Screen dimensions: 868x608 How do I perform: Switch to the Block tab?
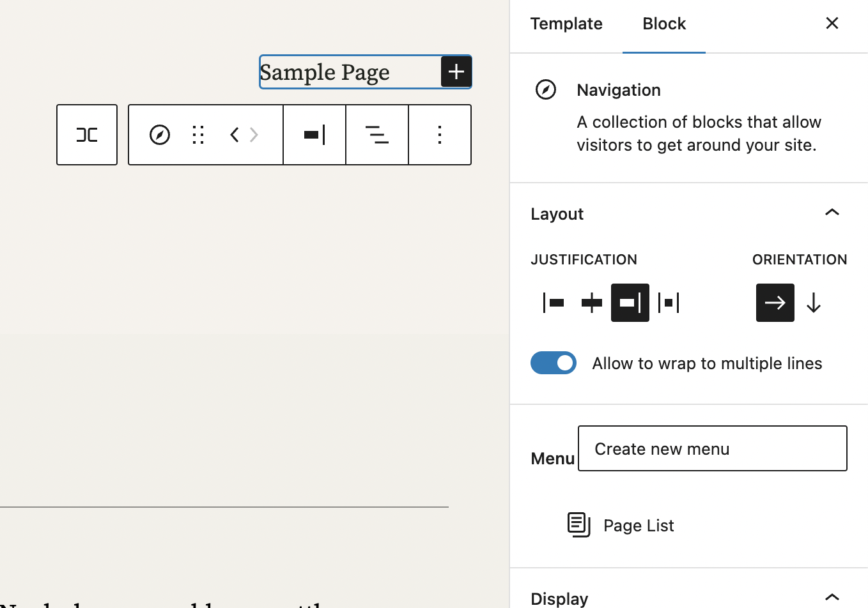tap(664, 24)
